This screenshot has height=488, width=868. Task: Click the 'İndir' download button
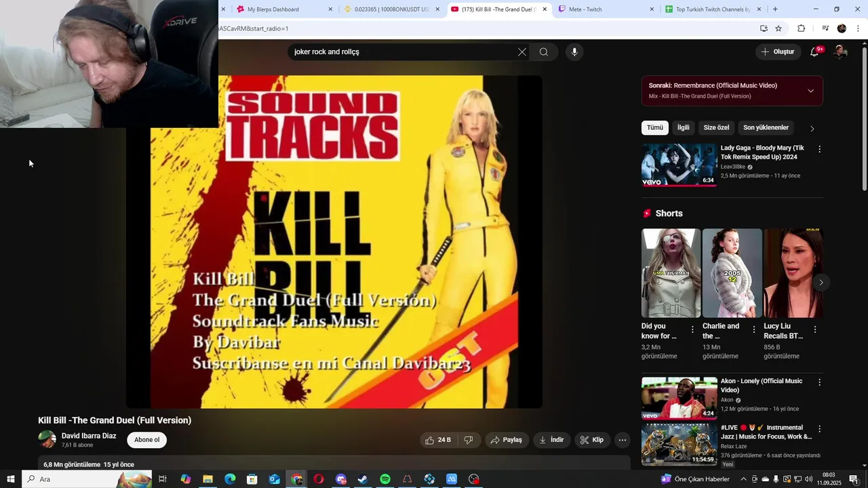pyautogui.click(x=551, y=440)
